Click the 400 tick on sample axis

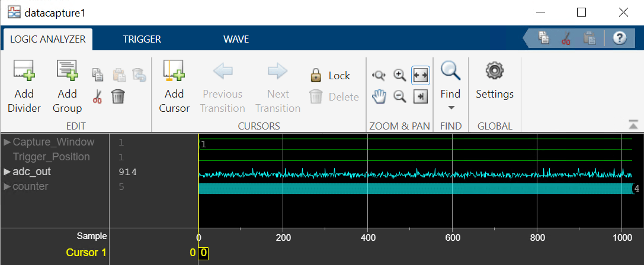(x=367, y=237)
